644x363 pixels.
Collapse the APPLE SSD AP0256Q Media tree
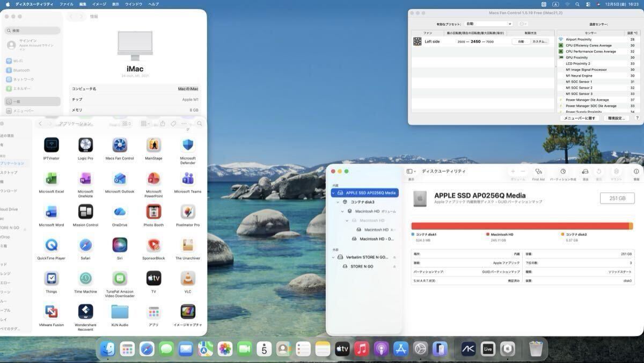[x=333, y=193]
